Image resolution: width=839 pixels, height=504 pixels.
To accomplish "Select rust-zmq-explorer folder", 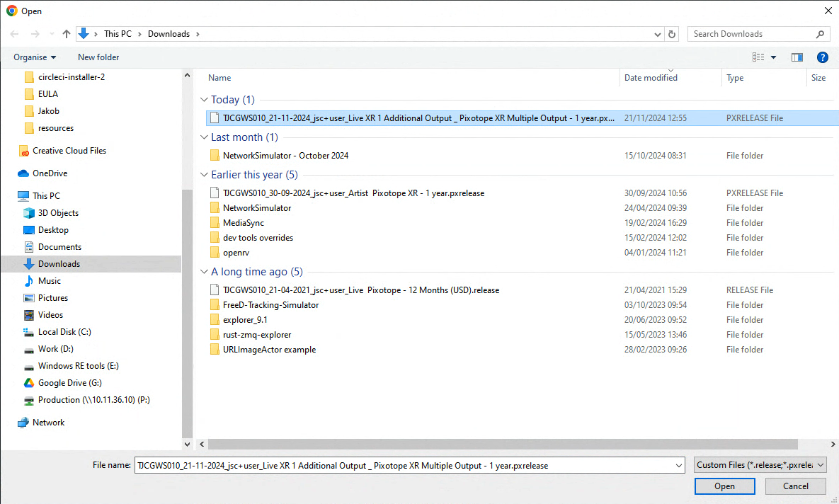I will [257, 335].
